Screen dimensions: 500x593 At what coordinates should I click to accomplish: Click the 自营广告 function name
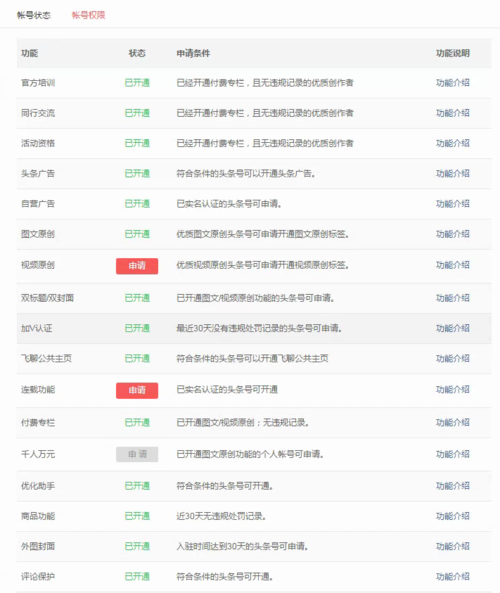pos(38,204)
